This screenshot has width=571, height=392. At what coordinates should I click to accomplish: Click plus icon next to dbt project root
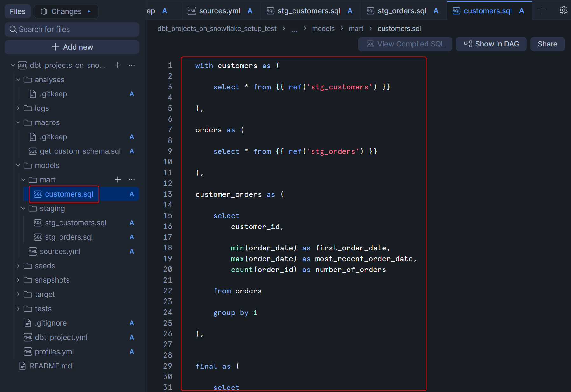coord(118,65)
